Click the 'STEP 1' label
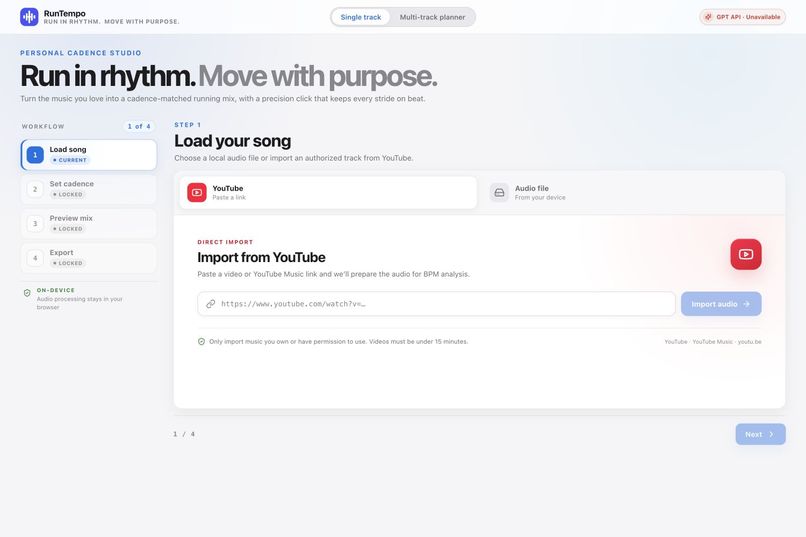The image size is (806, 537). tap(188, 125)
